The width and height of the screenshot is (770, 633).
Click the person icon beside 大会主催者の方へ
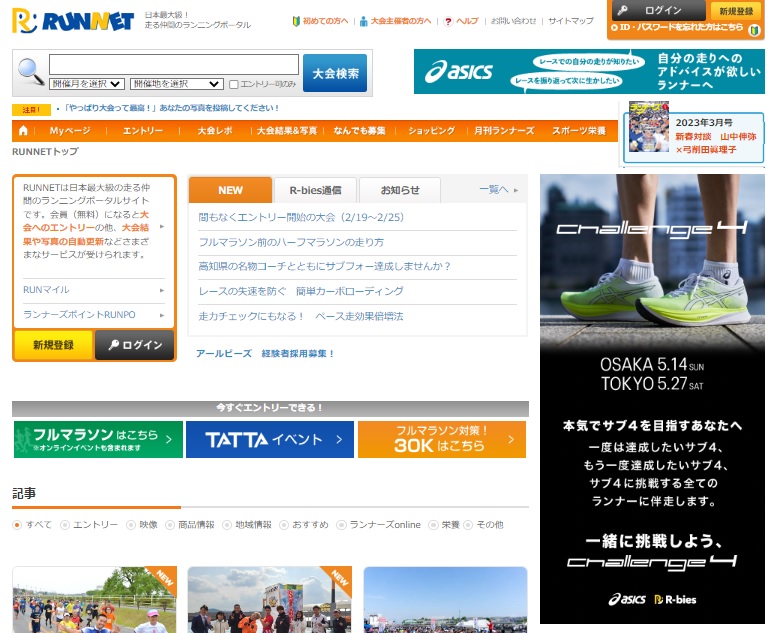click(x=363, y=21)
